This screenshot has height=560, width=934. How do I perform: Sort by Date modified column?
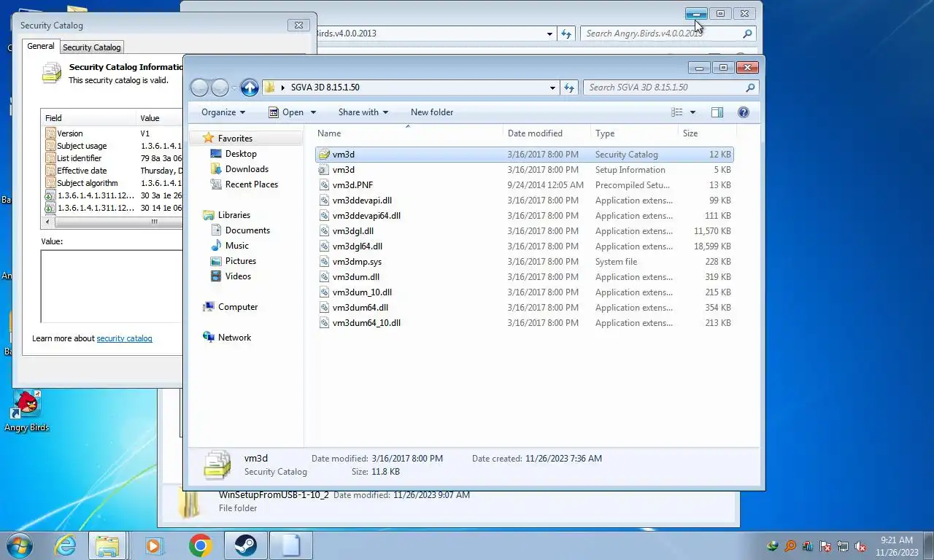pos(547,133)
